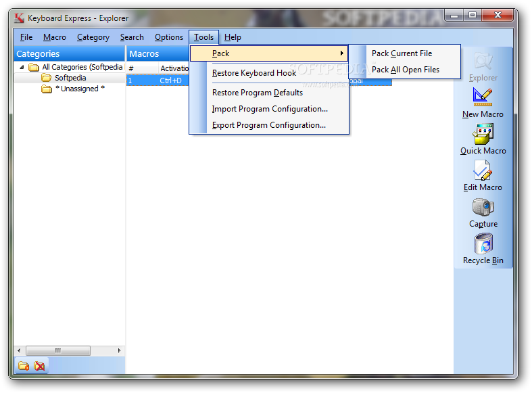Open the Recycle Bin
The image size is (532, 393).
coord(483,244)
